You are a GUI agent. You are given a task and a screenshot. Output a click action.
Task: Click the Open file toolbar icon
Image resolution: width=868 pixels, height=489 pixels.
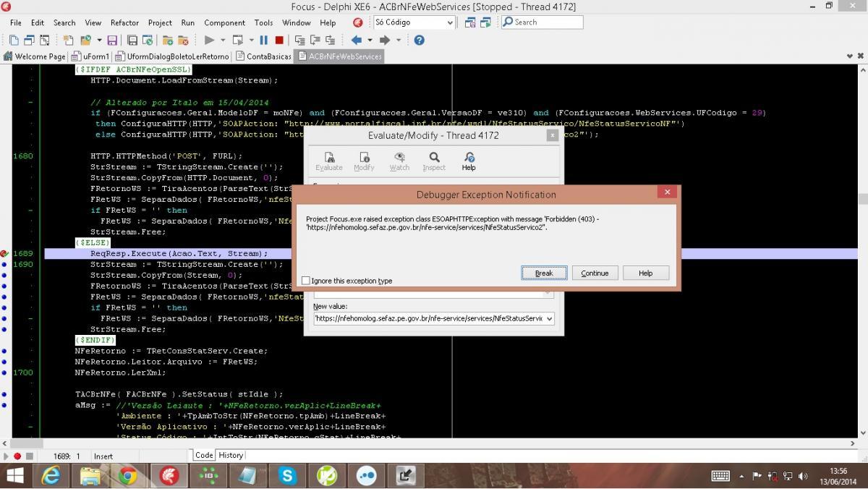(x=85, y=41)
